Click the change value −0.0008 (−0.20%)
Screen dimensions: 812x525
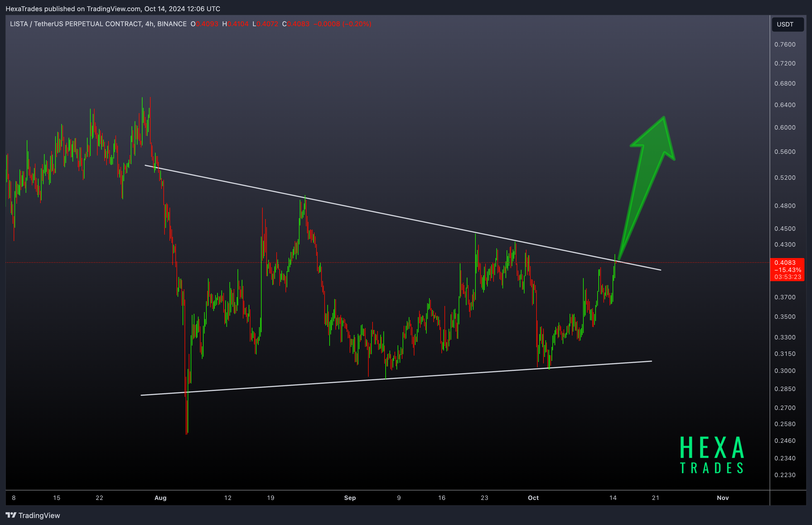(x=342, y=24)
